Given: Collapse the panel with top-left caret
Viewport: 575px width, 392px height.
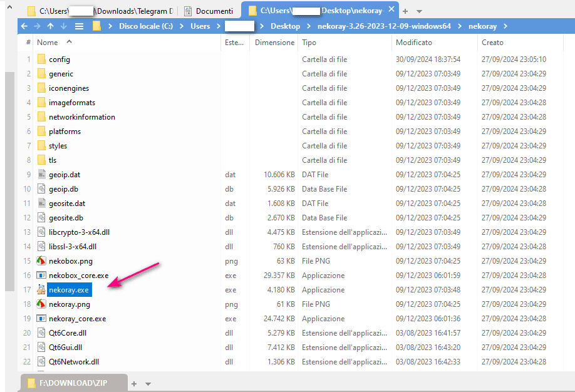Looking at the screenshot, I should coord(9,7).
